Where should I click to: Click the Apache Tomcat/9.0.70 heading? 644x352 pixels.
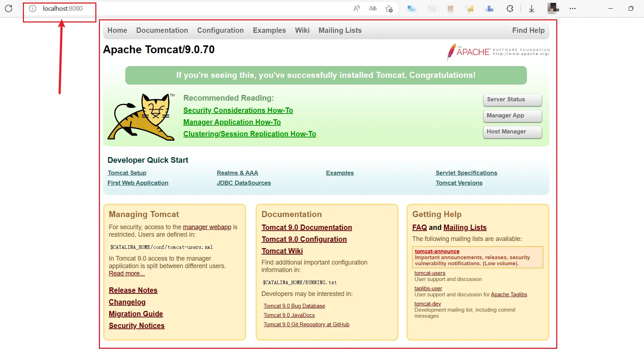point(159,49)
